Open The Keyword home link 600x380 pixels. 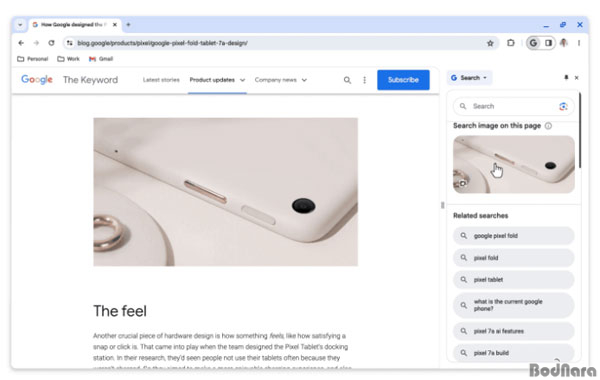coord(90,80)
